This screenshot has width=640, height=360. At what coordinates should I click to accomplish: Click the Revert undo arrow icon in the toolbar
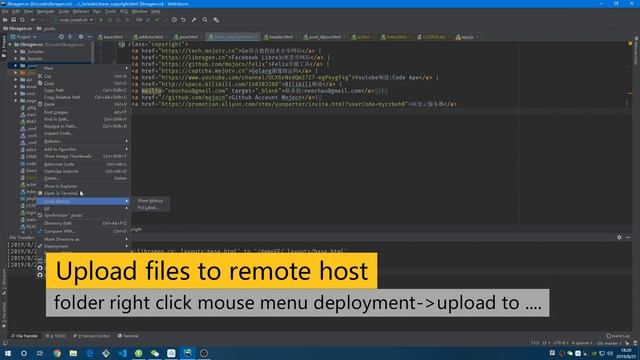pos(183,20)
